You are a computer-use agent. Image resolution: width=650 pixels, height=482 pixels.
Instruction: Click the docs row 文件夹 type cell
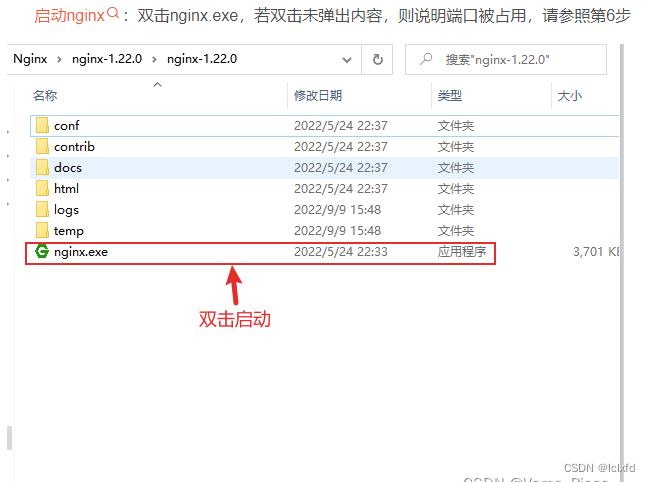pos(456,168)
